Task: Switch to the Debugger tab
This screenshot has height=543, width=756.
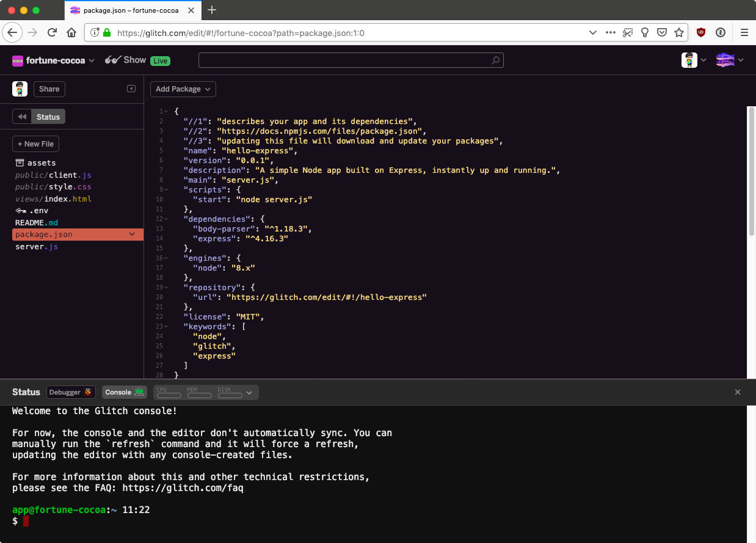Action: pyautogui.click(x=71, y=392)
